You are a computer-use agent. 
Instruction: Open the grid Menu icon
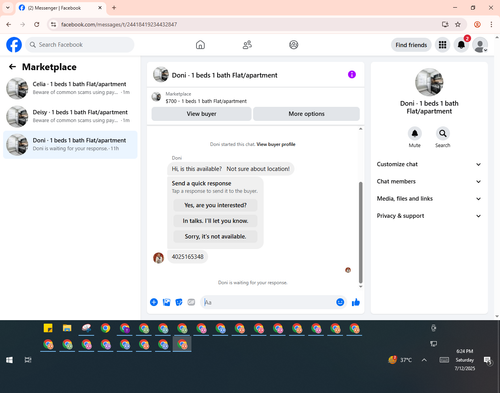(x=442, y=45)
